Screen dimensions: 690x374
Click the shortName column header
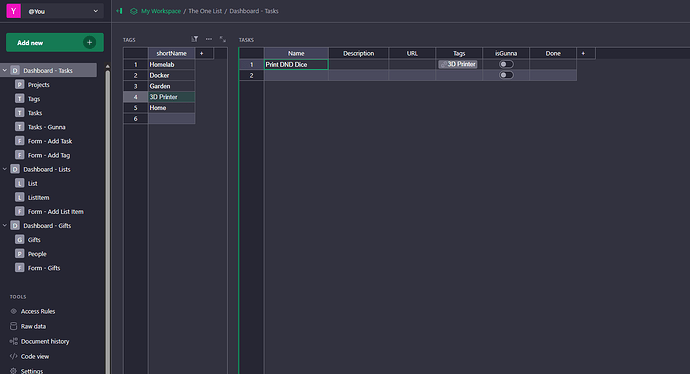172,53
